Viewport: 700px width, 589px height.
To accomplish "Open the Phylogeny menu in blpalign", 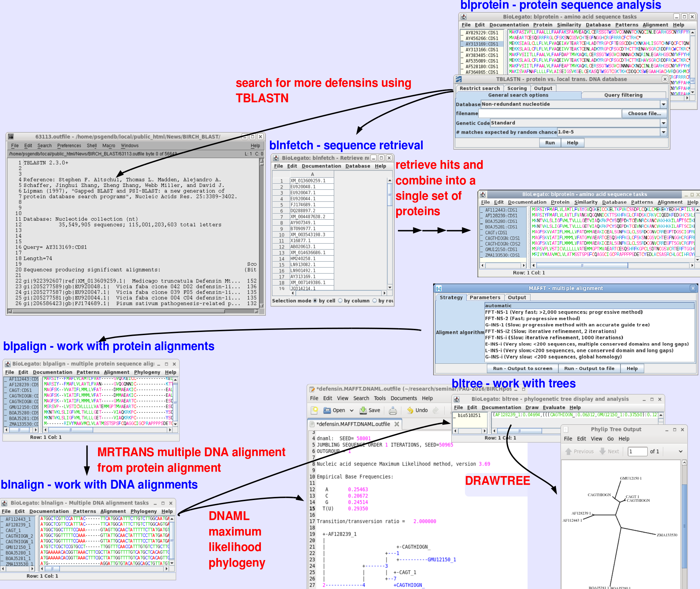I will tap(147, 372).
